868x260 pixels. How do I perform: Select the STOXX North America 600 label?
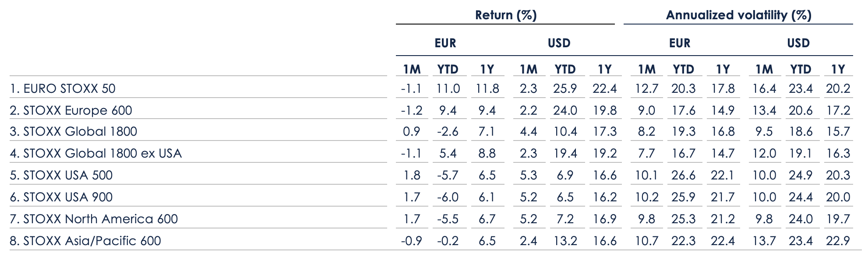point(94,219)
